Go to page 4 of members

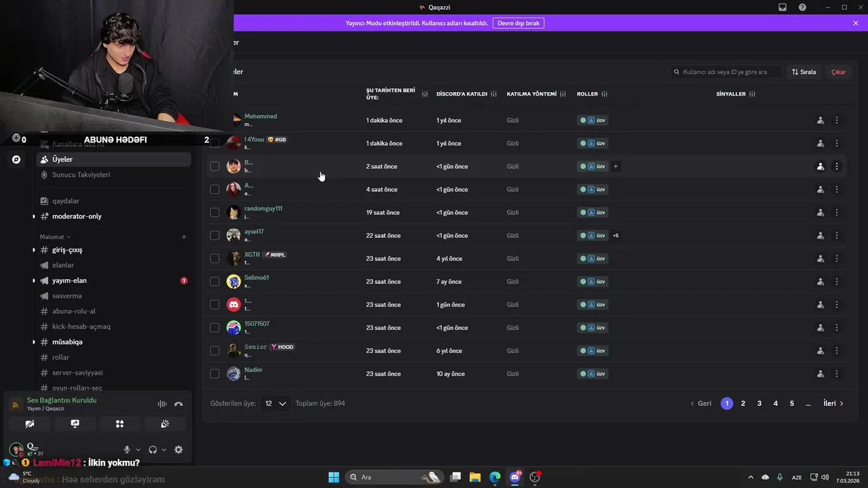coord(776,403)
